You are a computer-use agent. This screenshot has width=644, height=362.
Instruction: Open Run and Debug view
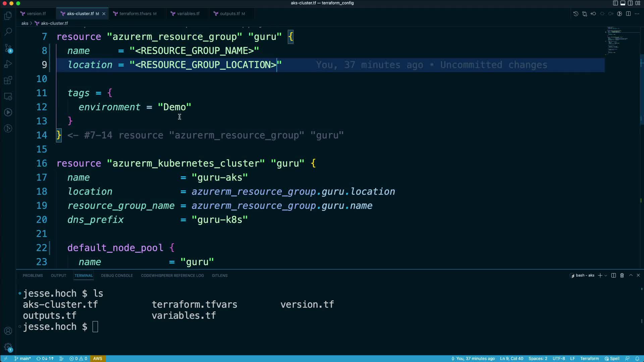[x=8, y=64]
